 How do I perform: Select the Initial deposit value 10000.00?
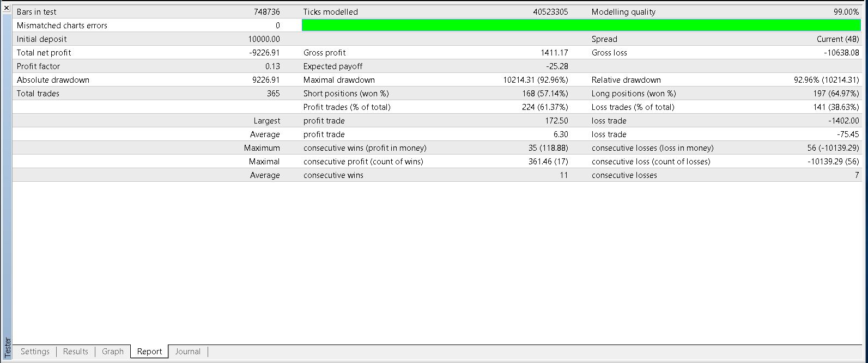pyautogui.click(x=264, y=39)
